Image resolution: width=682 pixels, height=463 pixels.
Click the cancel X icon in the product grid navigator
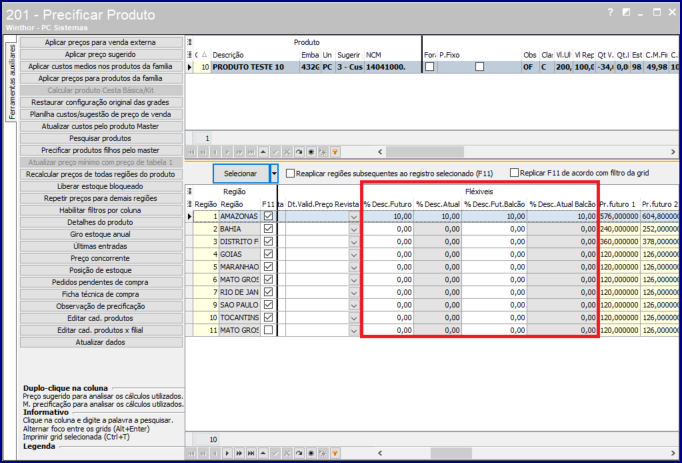coord(287,152)
